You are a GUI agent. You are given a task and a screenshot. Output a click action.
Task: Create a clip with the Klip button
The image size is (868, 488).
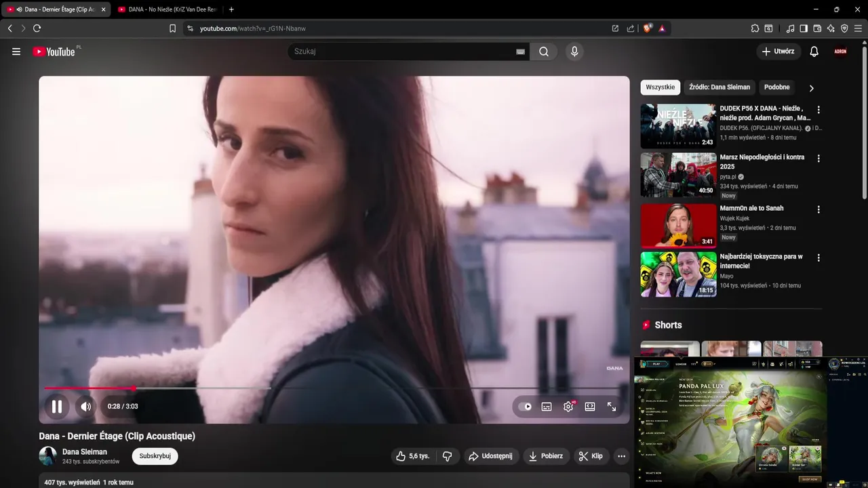pos(591,456)
